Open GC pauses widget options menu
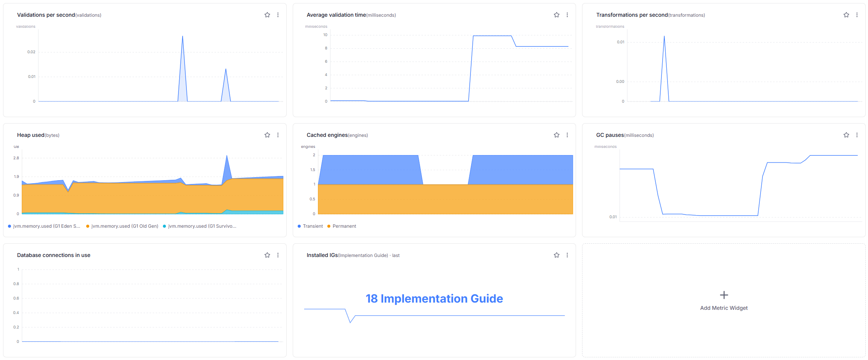Viewport: 868px width, 360px height. [x=857, y=135]
